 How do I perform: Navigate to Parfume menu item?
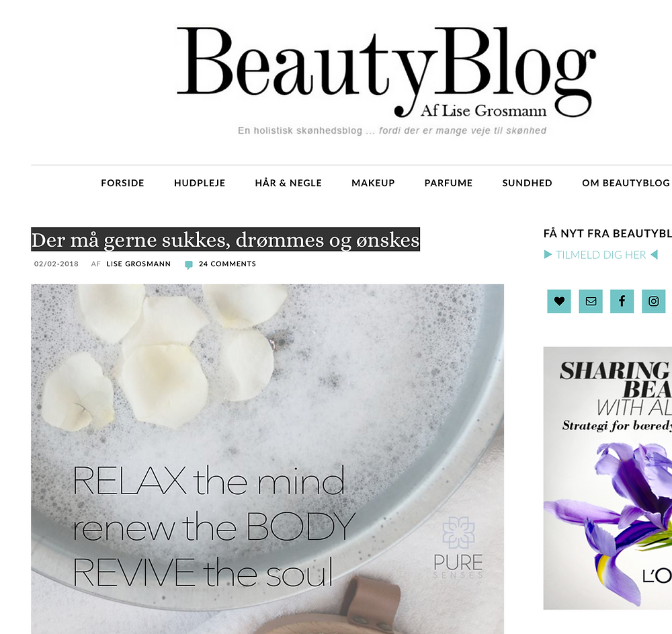[449, 183]
